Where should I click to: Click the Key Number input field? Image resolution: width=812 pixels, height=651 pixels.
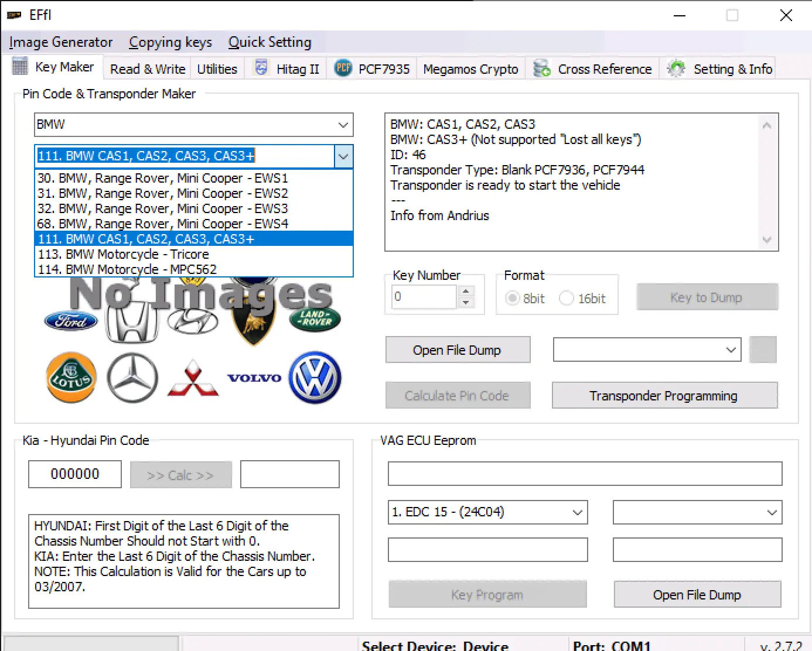[x=424, y=297]
